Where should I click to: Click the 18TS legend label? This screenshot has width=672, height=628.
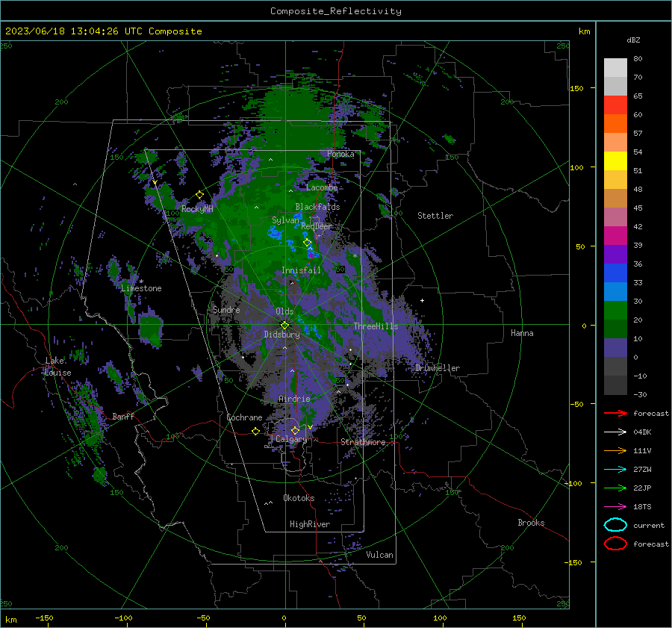click(642, 507)
